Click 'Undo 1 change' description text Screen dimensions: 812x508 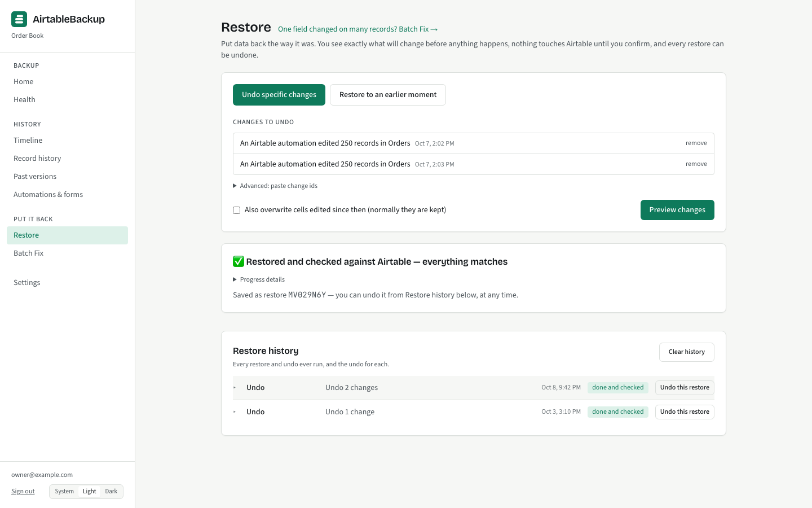click(350, 412)
